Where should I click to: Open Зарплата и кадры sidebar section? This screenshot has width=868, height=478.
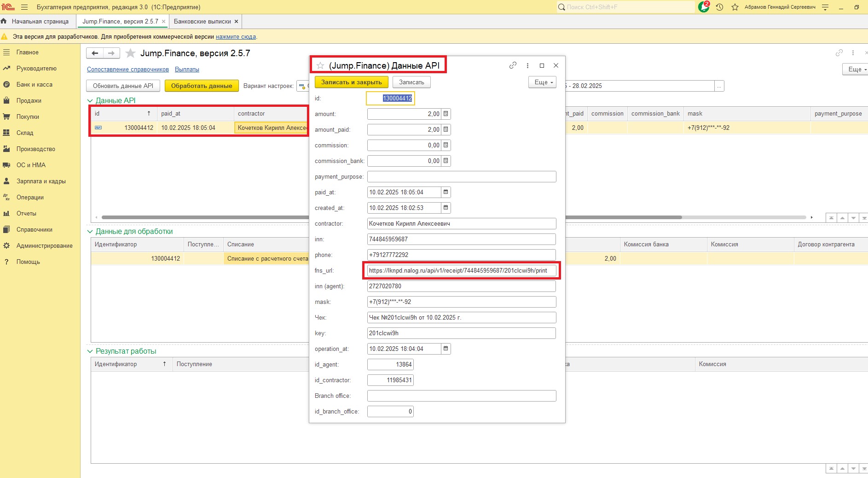[41, 181]
